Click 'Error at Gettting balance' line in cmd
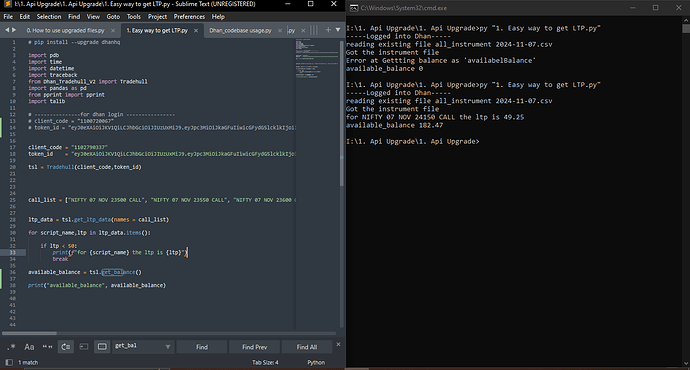The height and width of the screenshot is (370, 690). pyautogui.click(x=441, y=61)
